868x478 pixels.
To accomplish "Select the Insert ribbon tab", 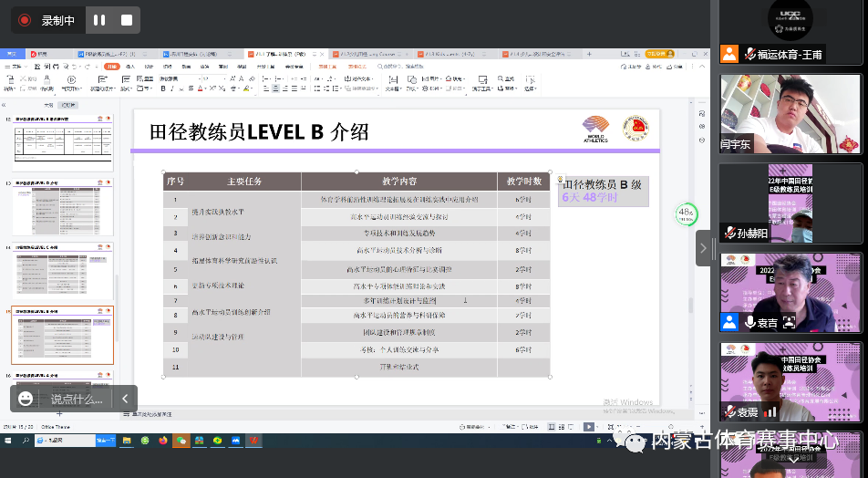I will click(130, 67).
